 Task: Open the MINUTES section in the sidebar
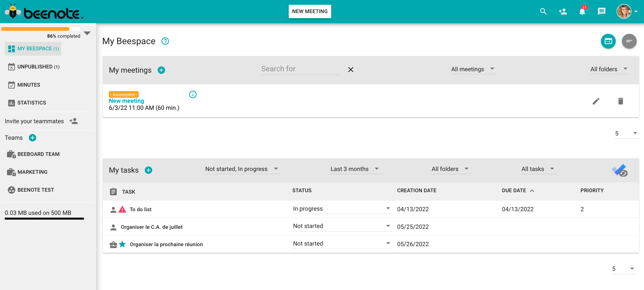click(29, 85)
